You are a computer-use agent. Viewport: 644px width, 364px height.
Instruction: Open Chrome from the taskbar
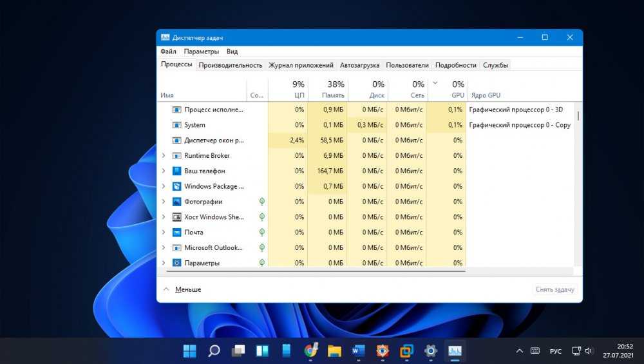311,351
